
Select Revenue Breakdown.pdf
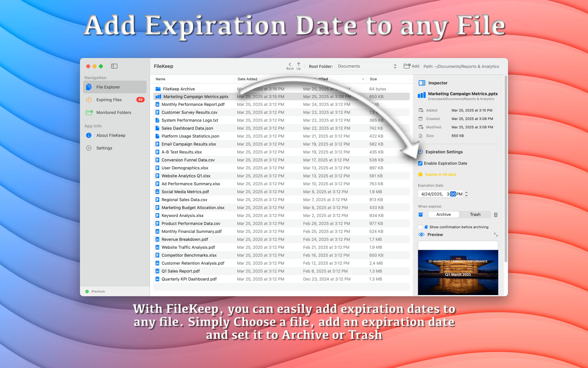coord(281,239)
